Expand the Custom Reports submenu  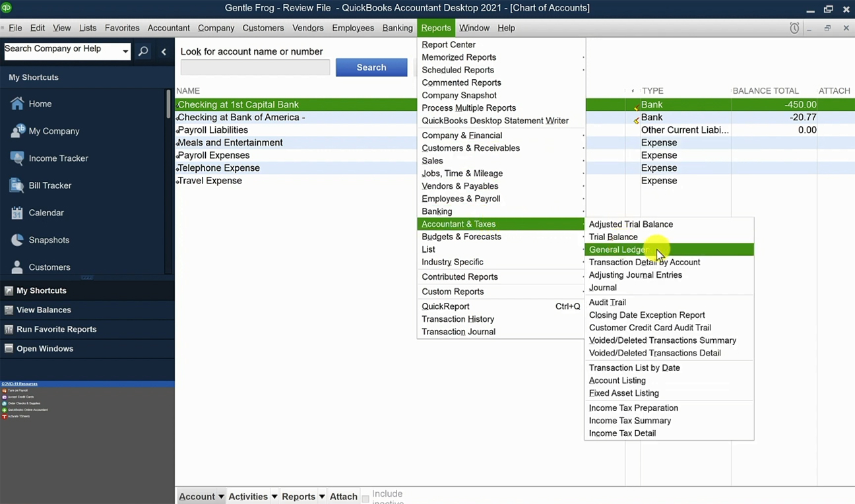pos(501,292)
